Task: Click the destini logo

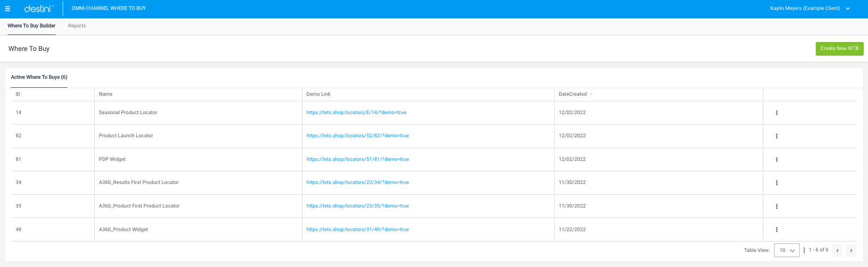Action: point(39,8)
